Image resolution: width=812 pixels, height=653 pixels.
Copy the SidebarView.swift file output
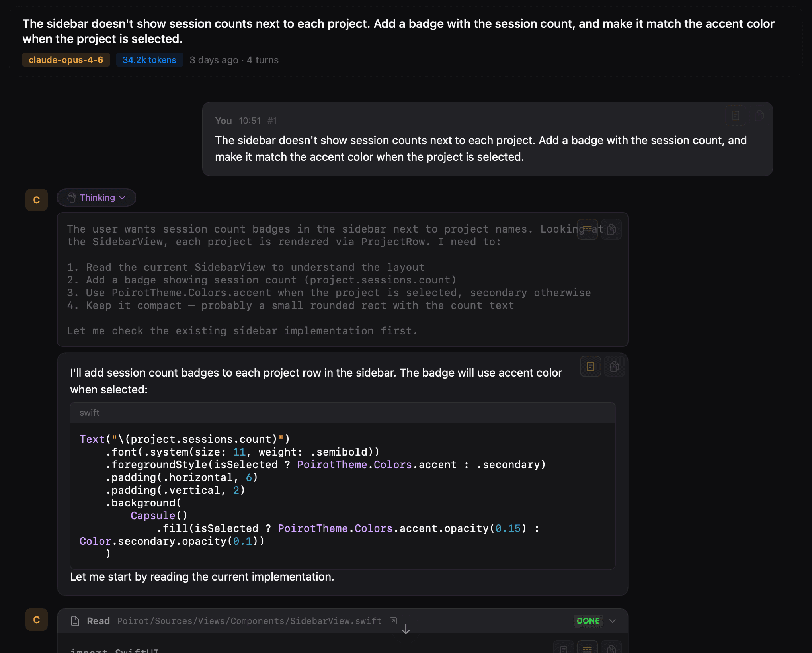[x=611, y=649]
